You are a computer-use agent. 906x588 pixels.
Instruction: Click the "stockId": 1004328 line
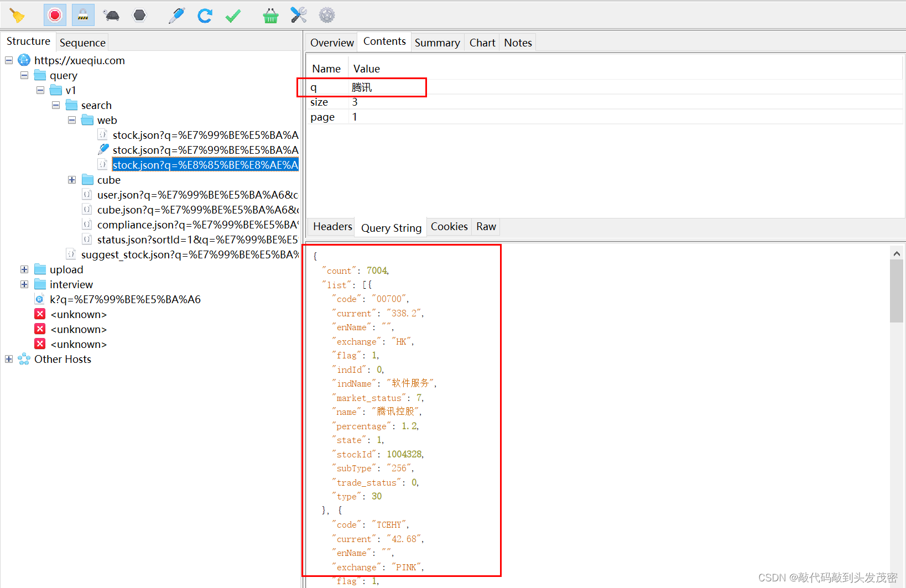coord(378,454)
